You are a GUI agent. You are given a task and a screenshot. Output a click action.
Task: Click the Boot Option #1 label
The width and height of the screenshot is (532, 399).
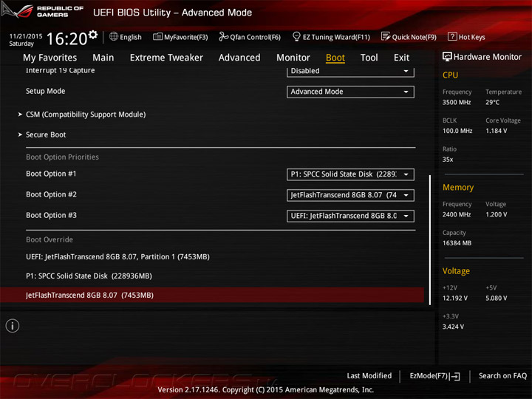[x=51, y=174]
